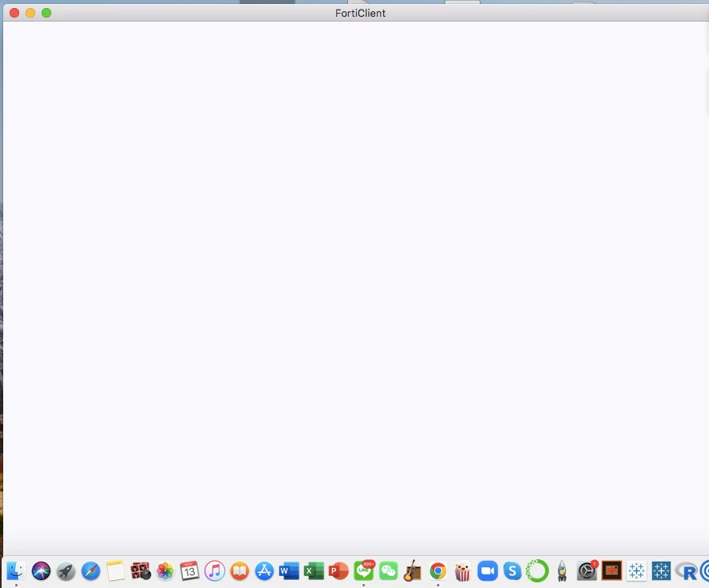The image size is (709, 588).
Task: Open Calendar icon showing 13
Action: (190, 571)
